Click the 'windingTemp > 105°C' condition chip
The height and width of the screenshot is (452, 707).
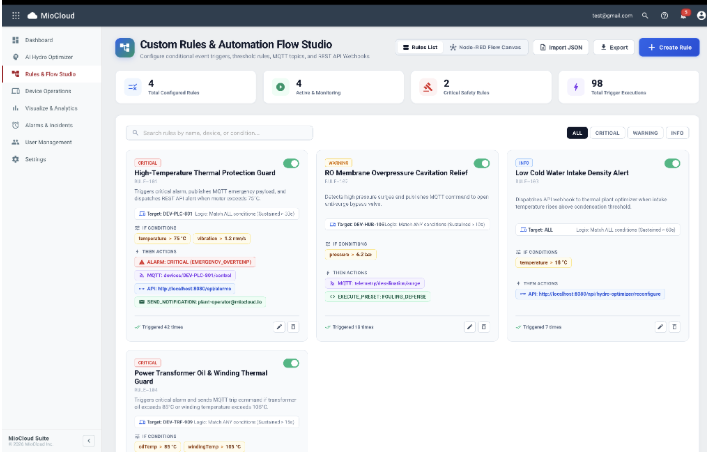(x=214, y=447)
